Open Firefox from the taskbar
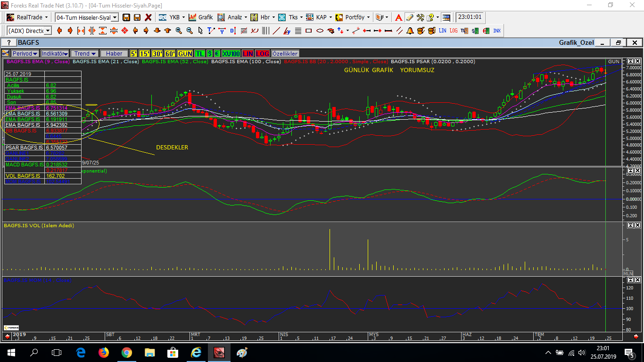The width and height of the screenshot is (644, 362). (104, 353)
